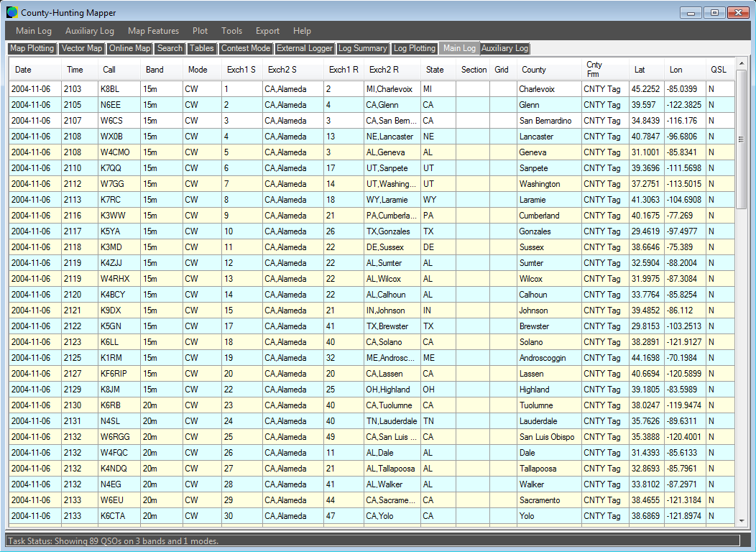Click the Section column header
The image size is (756, 552).
[x=474, y=70]
